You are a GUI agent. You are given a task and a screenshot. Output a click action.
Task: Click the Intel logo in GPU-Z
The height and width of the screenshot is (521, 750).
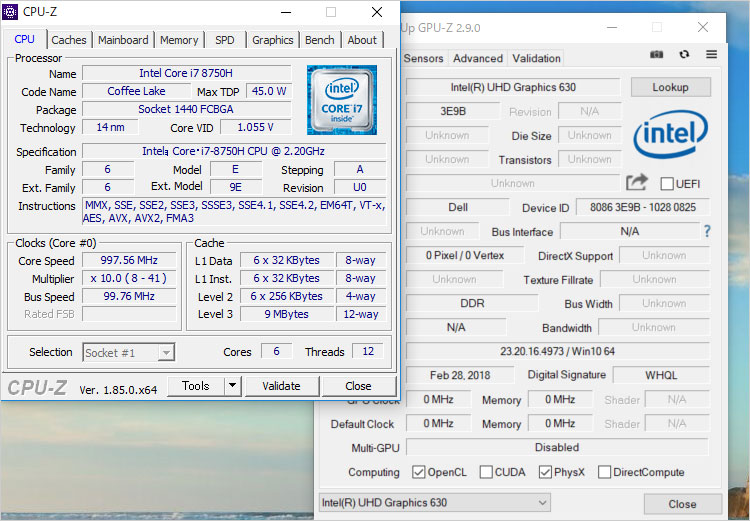click(671, 134)
